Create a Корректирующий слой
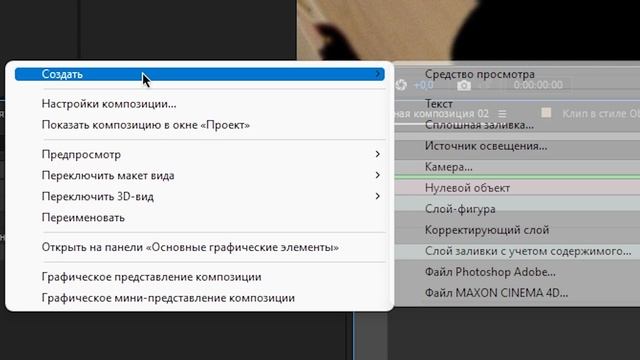This screenshot has width=640, height=360. pos(487,230)
